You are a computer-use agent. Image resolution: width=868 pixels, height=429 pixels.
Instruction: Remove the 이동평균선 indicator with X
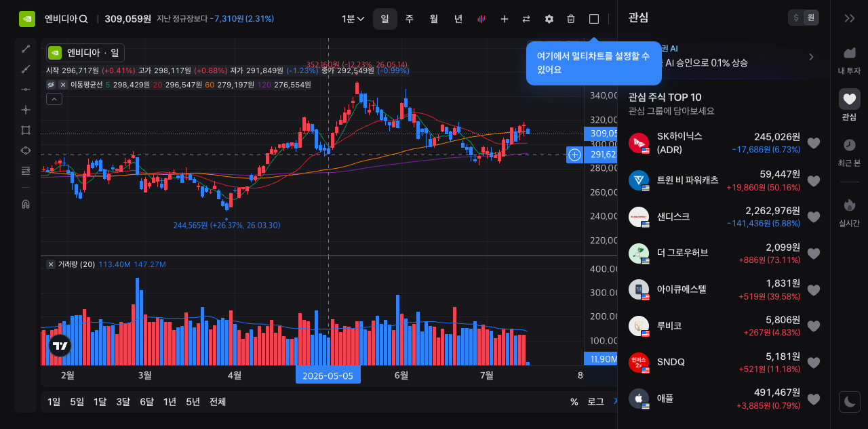(64, 85)
